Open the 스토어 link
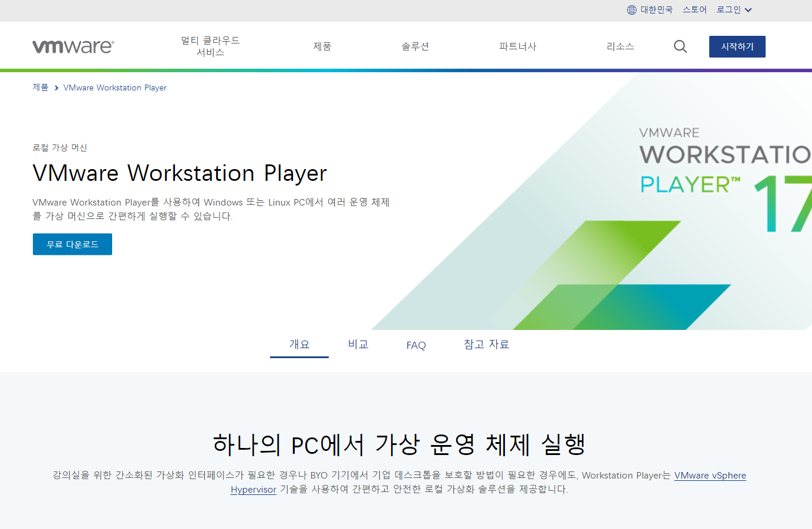Screen dimensions: 812x529 point(695,10)
